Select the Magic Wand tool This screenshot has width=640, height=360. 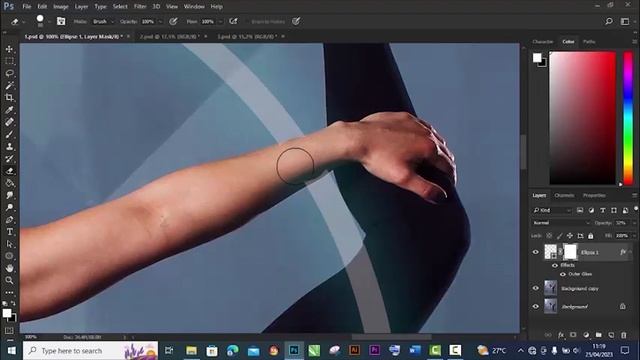[x=9, y=86]
